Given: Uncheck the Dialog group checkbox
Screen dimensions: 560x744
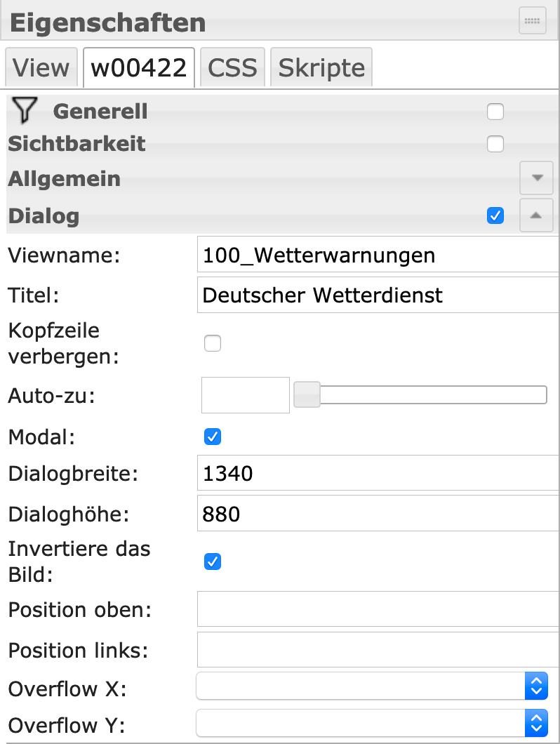Looking at the screenshot, I should (495, 216).
